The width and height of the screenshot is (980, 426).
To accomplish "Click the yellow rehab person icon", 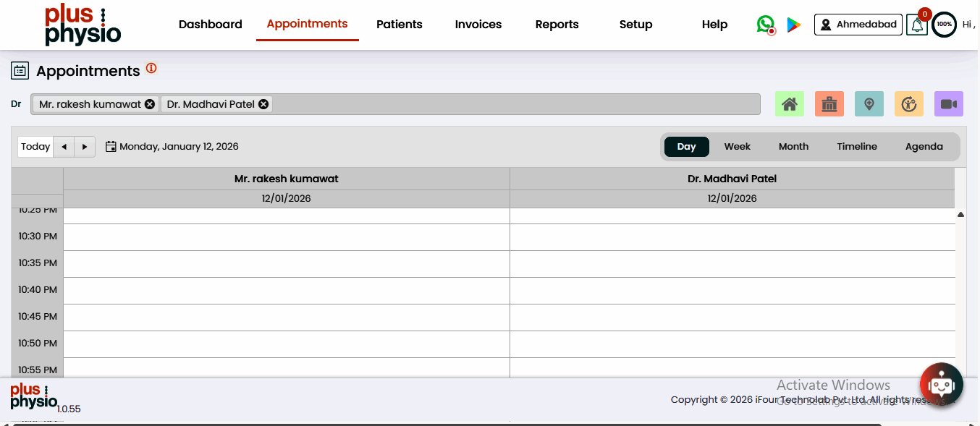I will click(x=909, y=104).
